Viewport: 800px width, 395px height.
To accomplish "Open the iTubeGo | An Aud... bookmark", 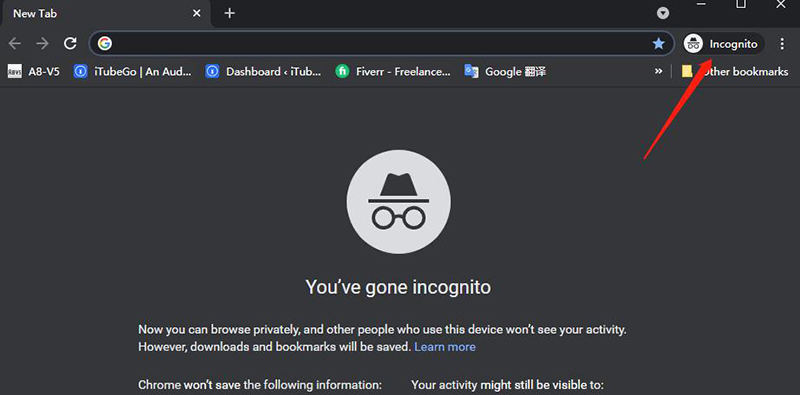I will [133, 71].
